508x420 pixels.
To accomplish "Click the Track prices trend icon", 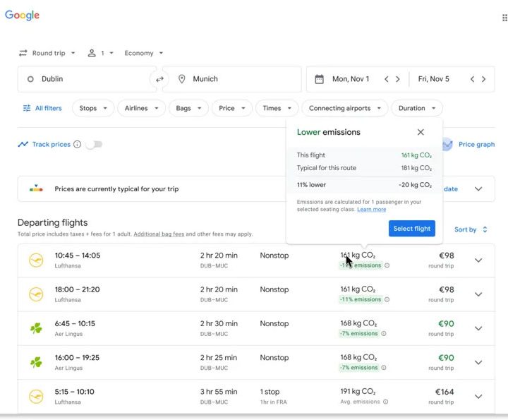I will (x=23, y=144).
